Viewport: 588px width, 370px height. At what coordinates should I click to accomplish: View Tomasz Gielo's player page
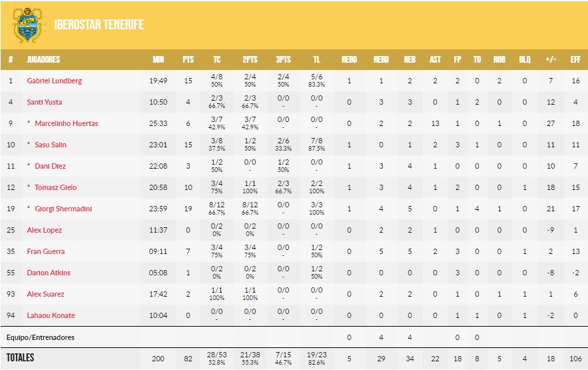coord(55,187)
